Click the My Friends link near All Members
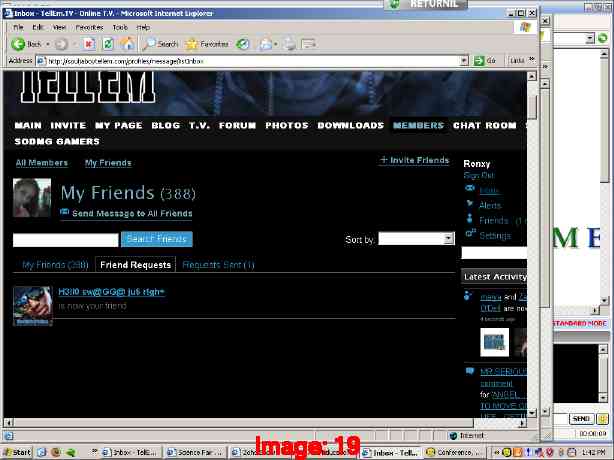 pyautogui.click(x=108, y=163)
